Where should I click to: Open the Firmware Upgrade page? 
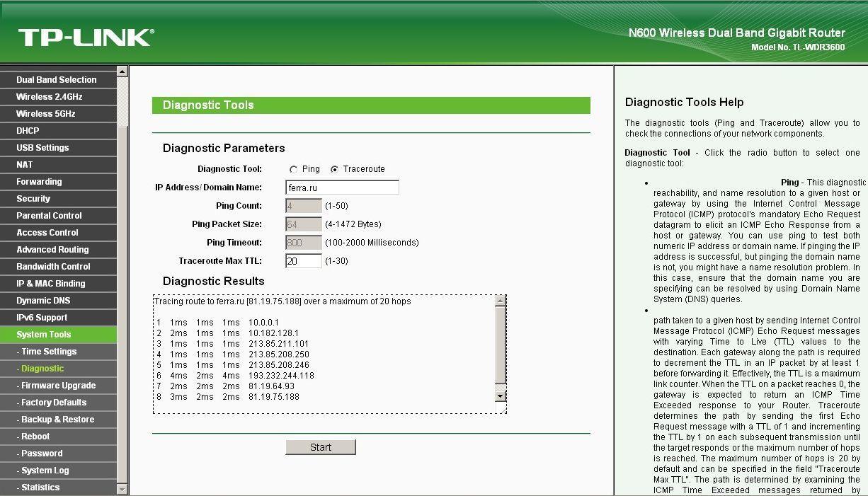(58, 386)
